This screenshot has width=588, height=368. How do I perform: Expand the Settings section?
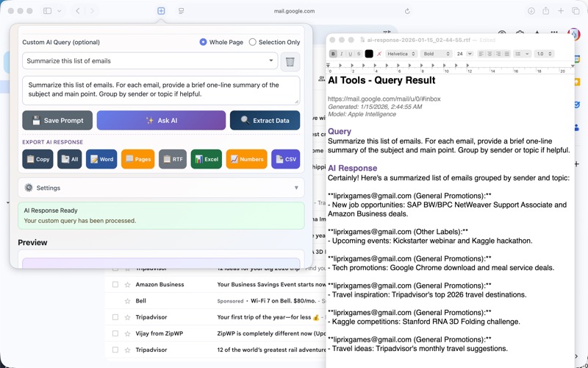(x=161, y=188)
